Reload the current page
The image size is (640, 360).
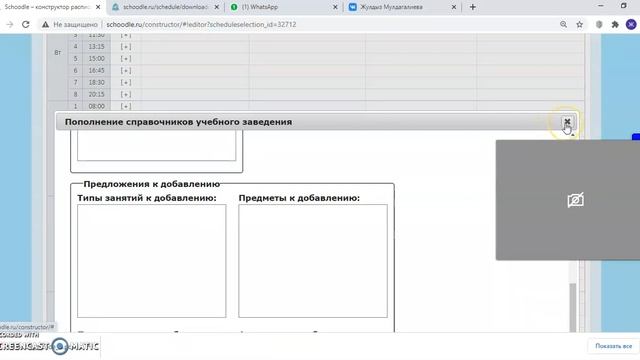tap(26, 24)
